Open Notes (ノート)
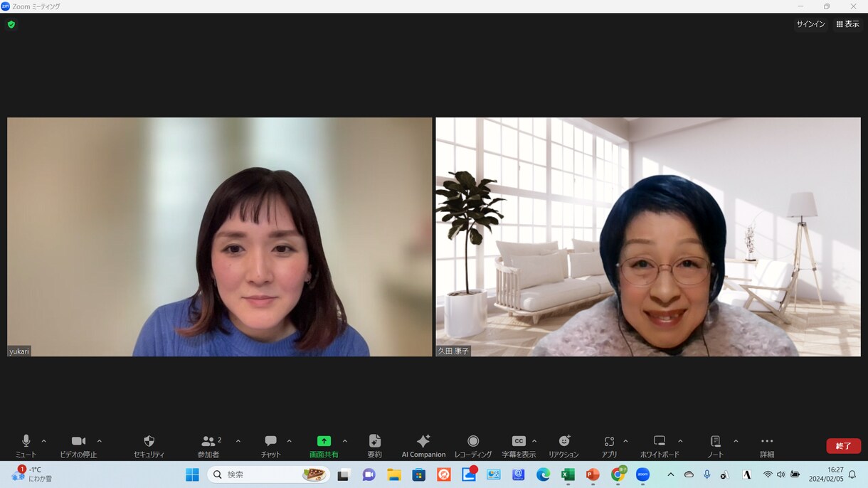This screenshot has height=488, width=868. click(716, 446)
